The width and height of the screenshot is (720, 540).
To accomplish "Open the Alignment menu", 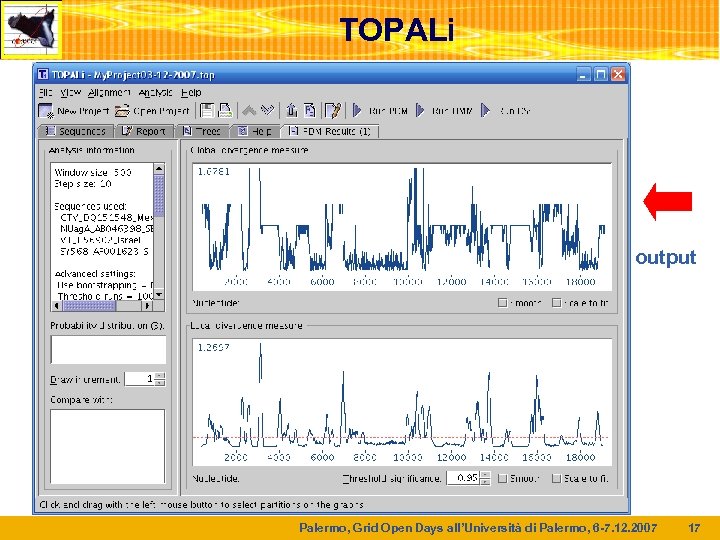I will [x=109, y=92].
